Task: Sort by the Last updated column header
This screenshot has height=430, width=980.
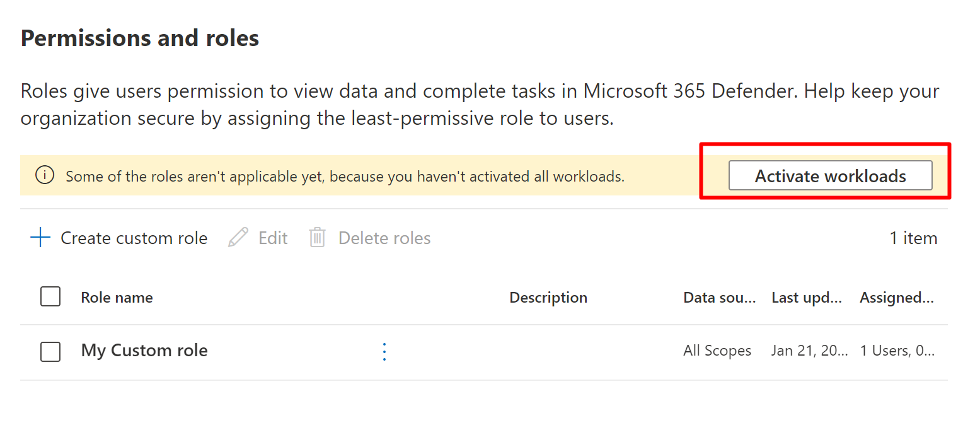Action: (x=806, y=298)
